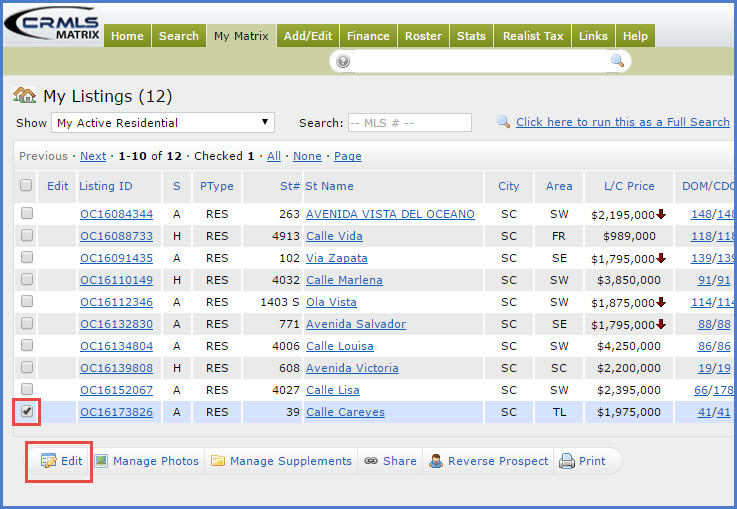The image size is (737, 509).
Task: Click in the MLS # search field
Action: (409, 123)
